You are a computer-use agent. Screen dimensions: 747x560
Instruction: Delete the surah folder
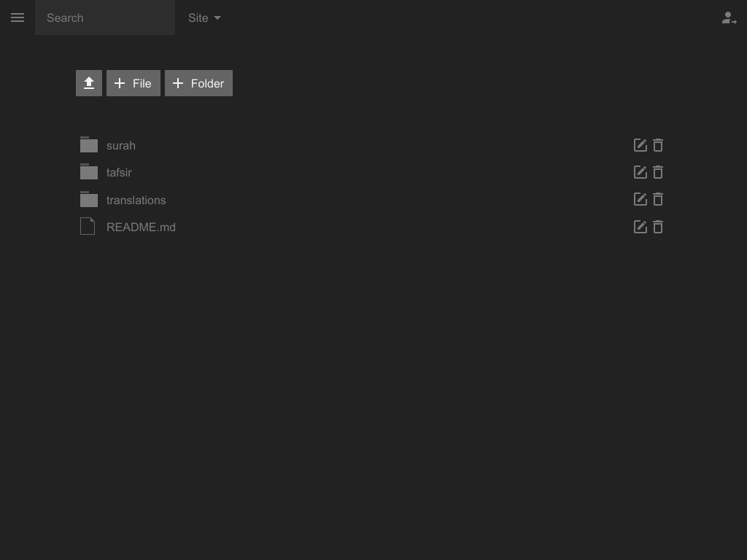point(658,145)
